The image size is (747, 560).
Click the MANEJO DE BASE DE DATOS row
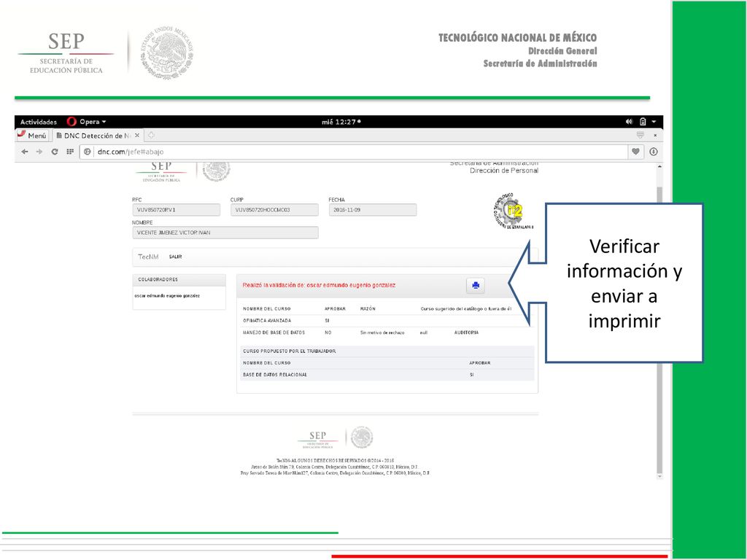pyautogui.click(x=387, y=332)
